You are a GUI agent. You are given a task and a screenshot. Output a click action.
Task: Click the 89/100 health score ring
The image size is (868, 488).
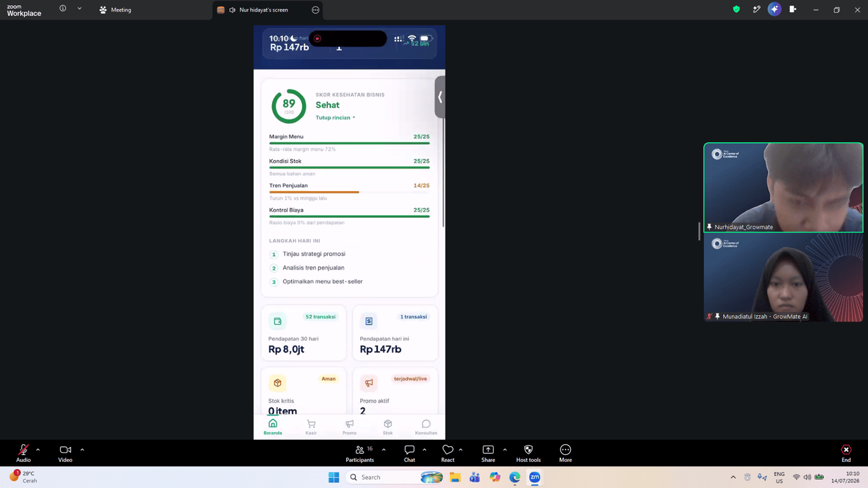289,106
